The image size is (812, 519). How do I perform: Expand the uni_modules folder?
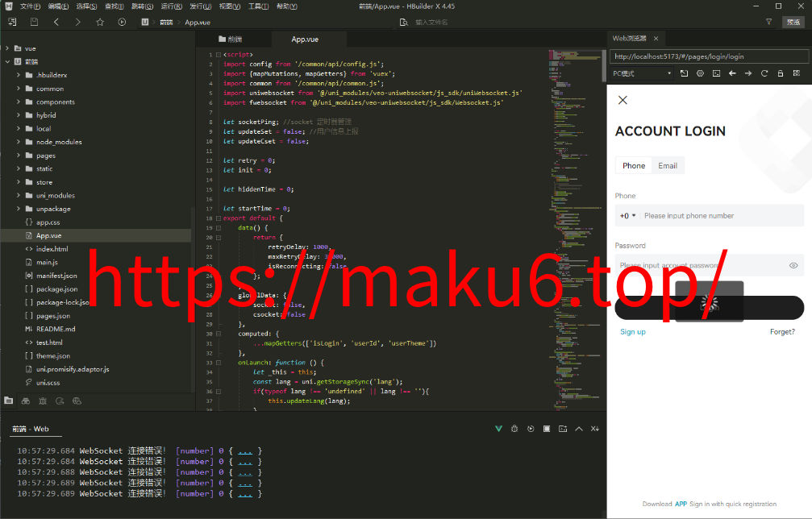[x=18, y=195]
